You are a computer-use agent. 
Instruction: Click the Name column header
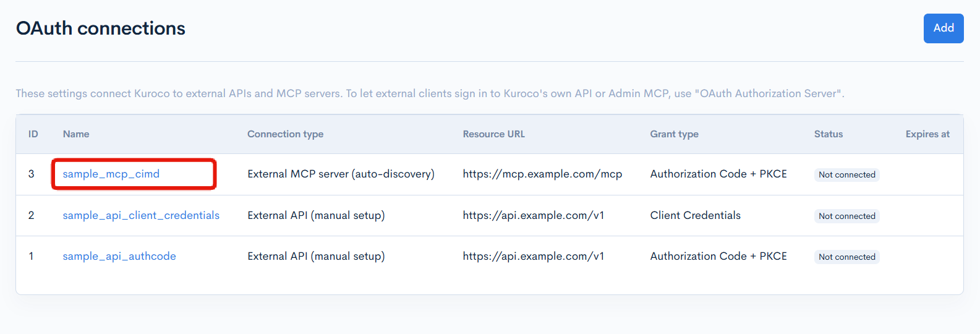click(x=76, y=134)
